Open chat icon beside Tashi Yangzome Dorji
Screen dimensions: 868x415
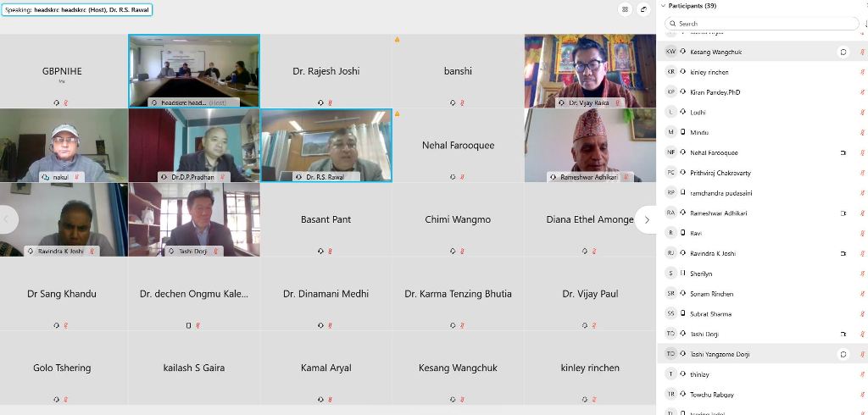[843, 354]
